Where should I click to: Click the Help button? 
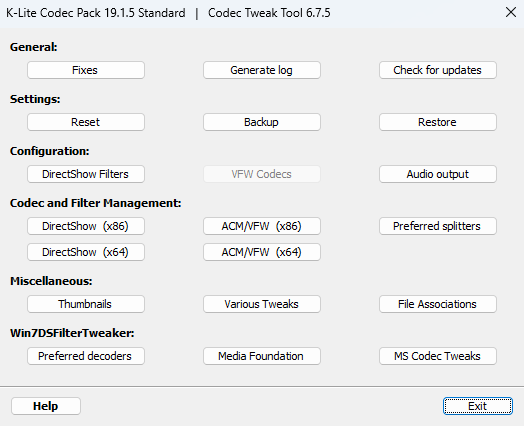click(46, 406)
